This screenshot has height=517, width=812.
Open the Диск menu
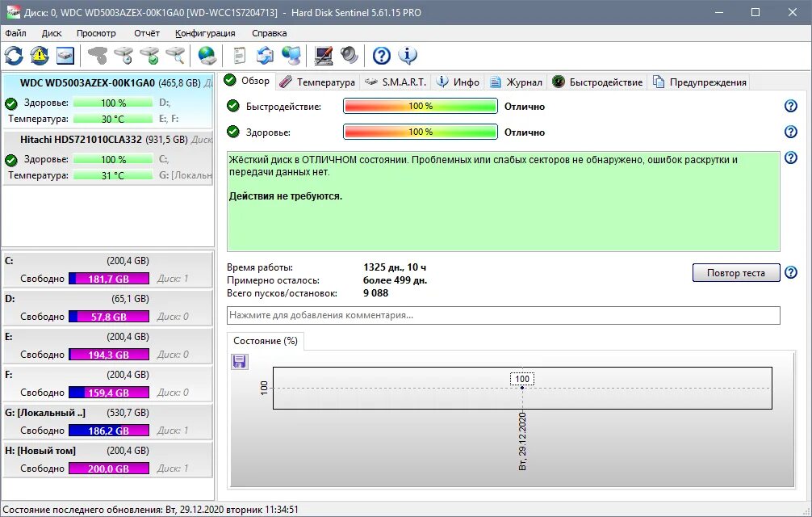pyautogui.click(x=52, y=33)
